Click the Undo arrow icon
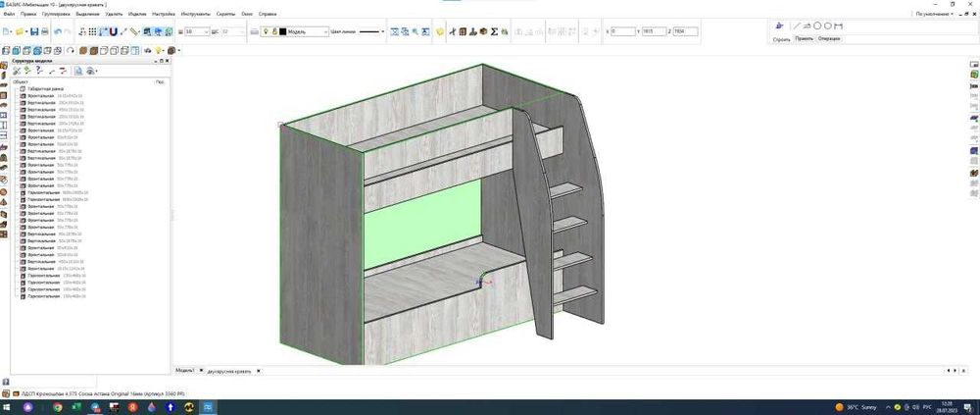Image resolution: width=980 pixels, height=415 pixels. (58, 32)
